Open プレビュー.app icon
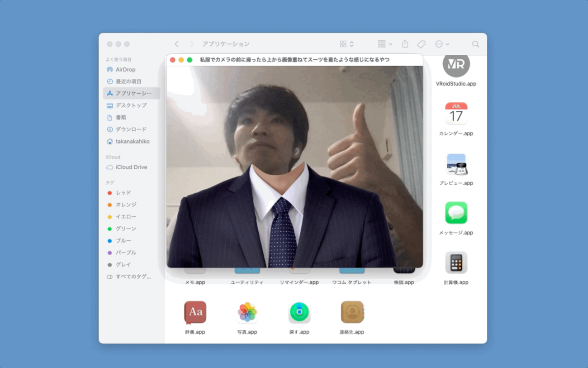 (456, 163)
